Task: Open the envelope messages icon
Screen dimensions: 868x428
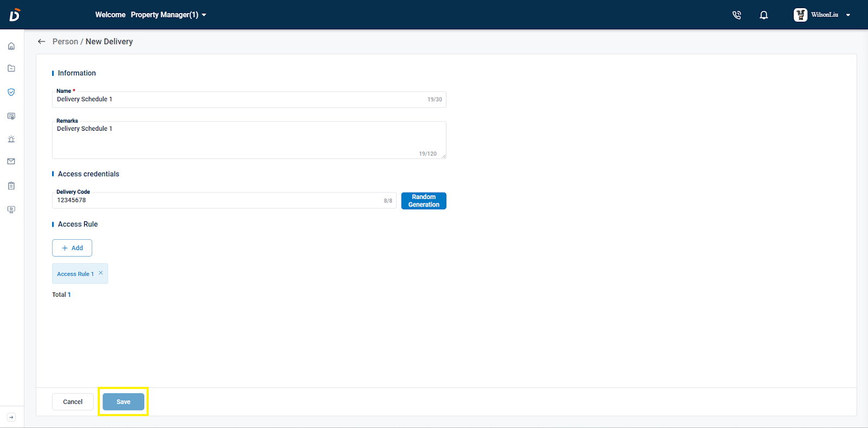Action: coord(11,162)
